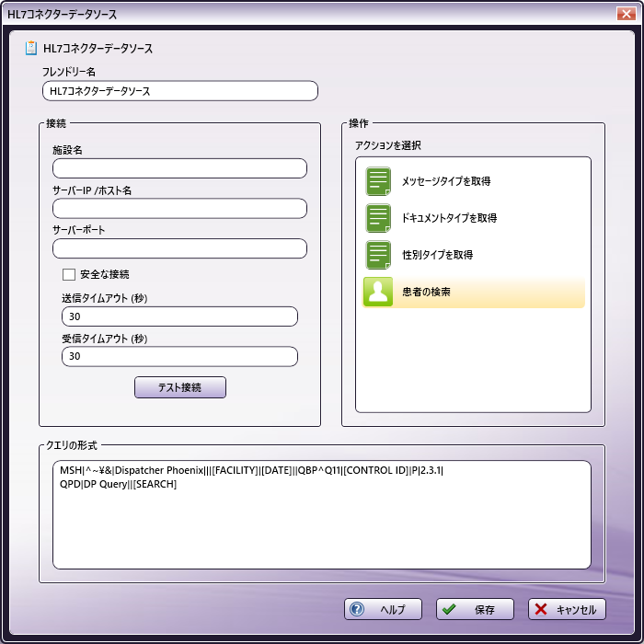This screenshot has width=644, height=644.
Task: Click the 性別タイプを取得 document icon
Action: [x=378, y=255]
